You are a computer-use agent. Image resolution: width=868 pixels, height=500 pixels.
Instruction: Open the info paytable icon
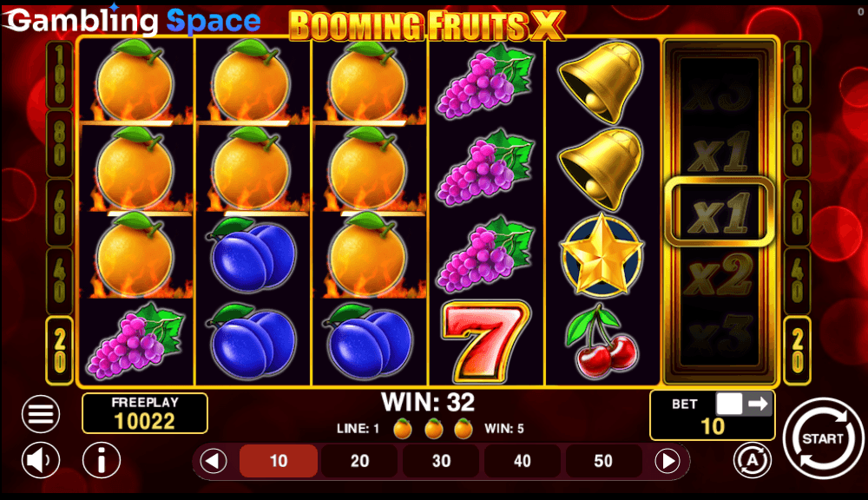coord(102,459)
